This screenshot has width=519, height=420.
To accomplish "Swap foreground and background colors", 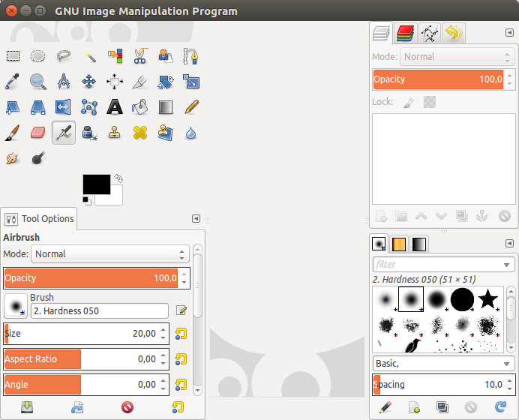I will (118, 178).
